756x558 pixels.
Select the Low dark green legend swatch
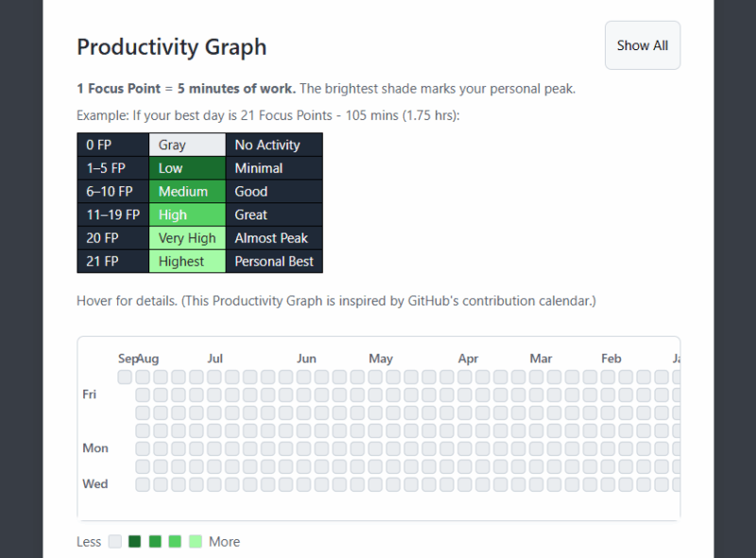(187, 167)
